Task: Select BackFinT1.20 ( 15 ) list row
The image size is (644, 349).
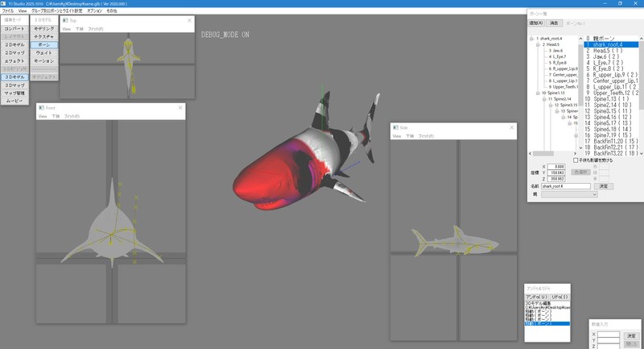Action: click(611, 141)
